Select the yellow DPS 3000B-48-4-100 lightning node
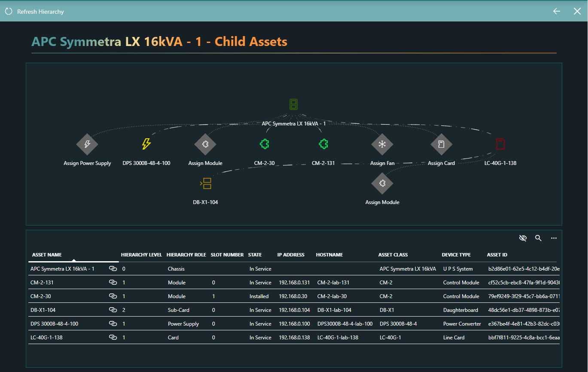This screenshot has height=372, width=588. [146, 144]
